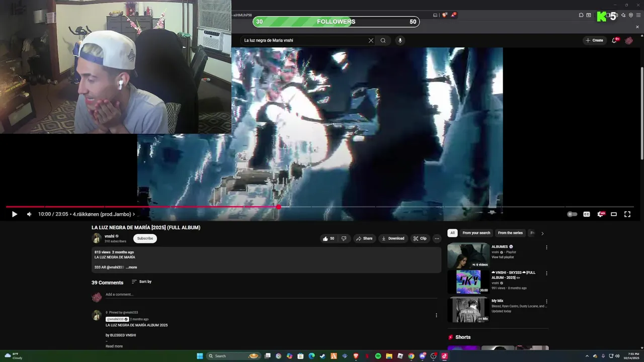Open the Create button menu
This screenshot has height=362, width=644.
pyautogui.click(x=594, y=40)
